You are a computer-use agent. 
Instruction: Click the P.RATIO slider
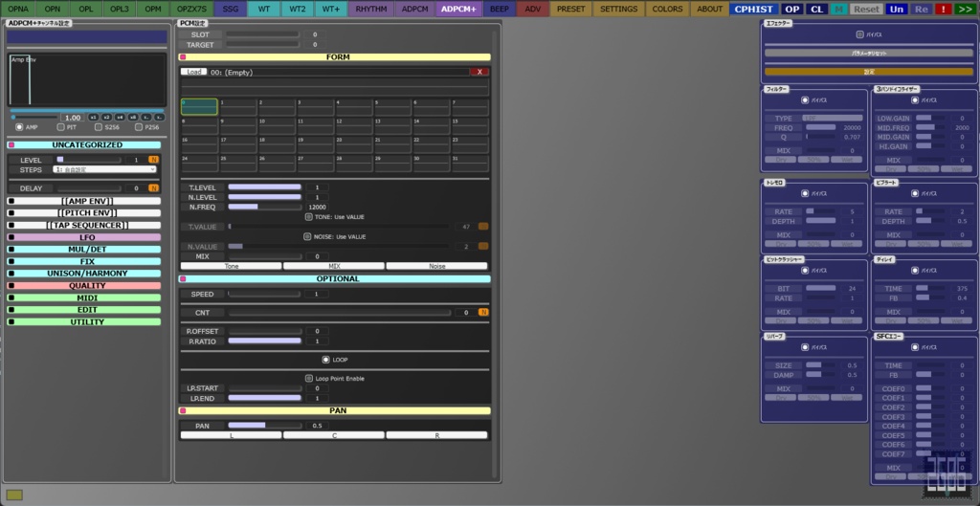pos(264,341)
